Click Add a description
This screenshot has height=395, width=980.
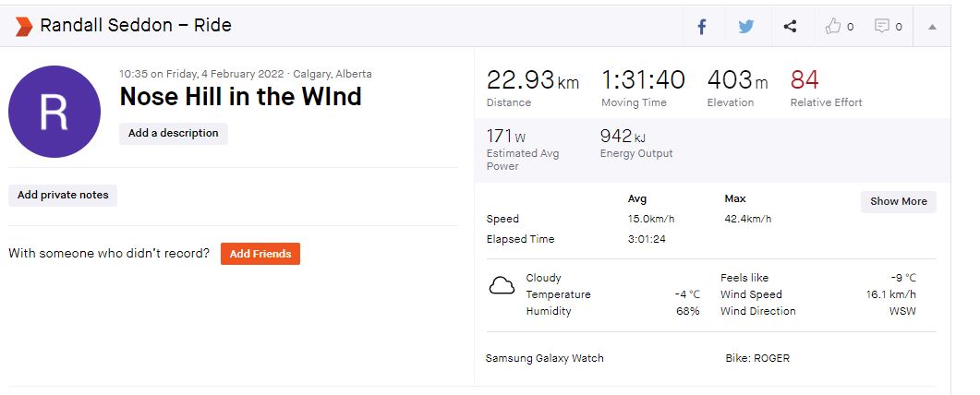click(x=174, y=134)
